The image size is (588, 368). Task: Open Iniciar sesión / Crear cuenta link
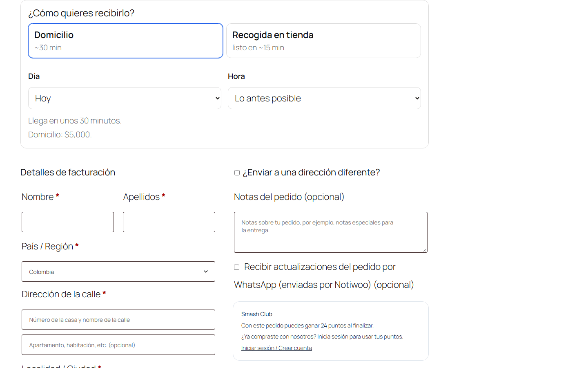pyautogui.click(x=276, y=348)
